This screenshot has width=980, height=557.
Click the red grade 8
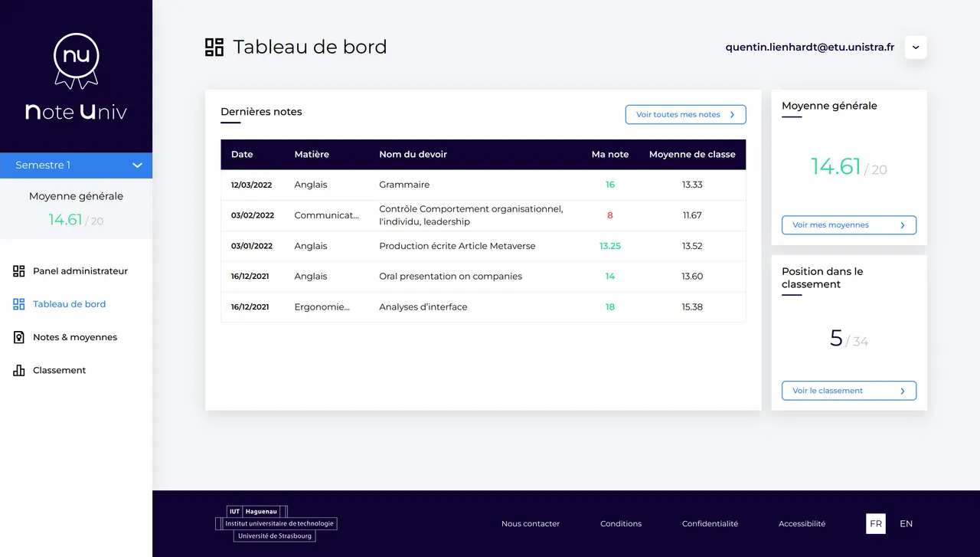click(610, 215)
